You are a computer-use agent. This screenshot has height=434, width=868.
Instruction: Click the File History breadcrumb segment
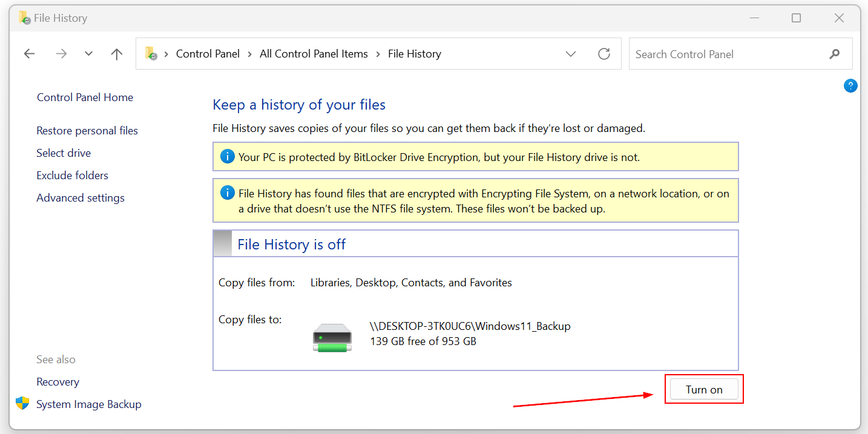[415, 54]
